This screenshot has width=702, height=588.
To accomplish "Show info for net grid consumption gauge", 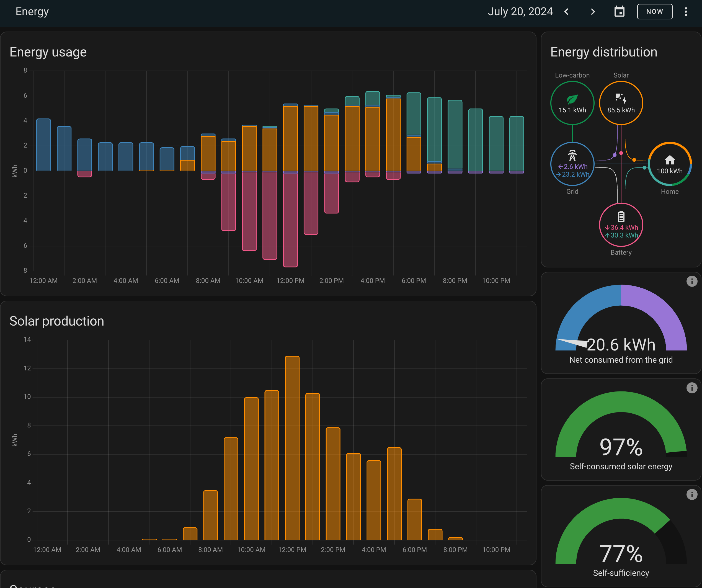I will (x=692, y=281).
